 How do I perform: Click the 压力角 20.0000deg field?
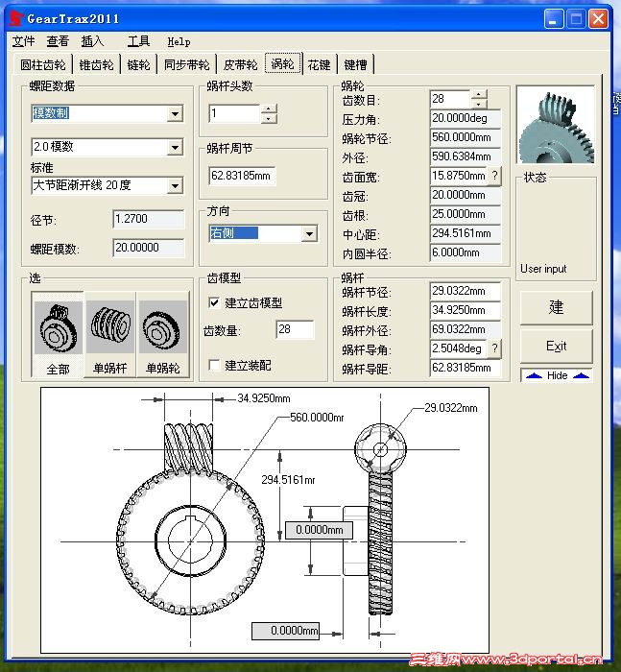pyautogui.click(x=465, y=118)
